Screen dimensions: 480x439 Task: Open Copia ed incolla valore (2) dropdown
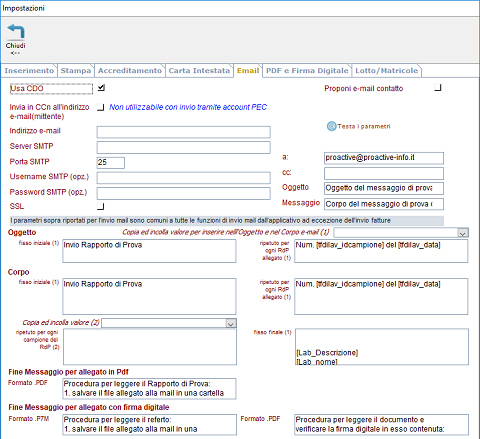tap(231, 323)
